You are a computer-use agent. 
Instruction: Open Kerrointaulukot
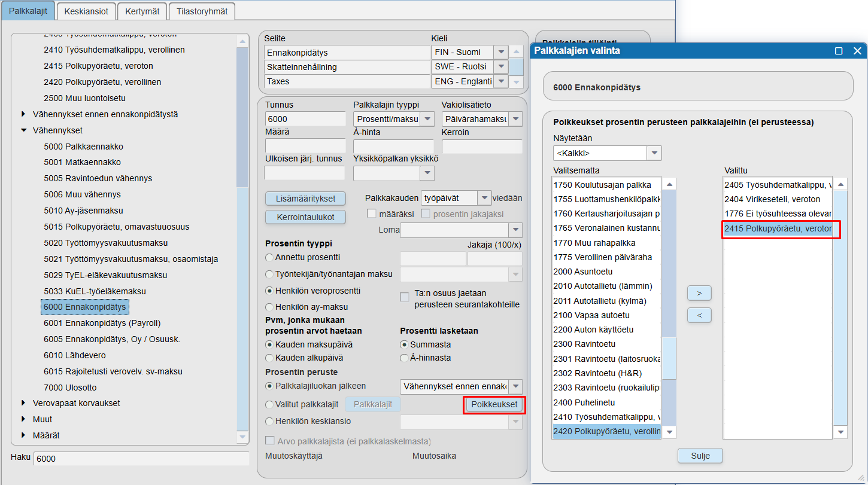tap(305, 216)
